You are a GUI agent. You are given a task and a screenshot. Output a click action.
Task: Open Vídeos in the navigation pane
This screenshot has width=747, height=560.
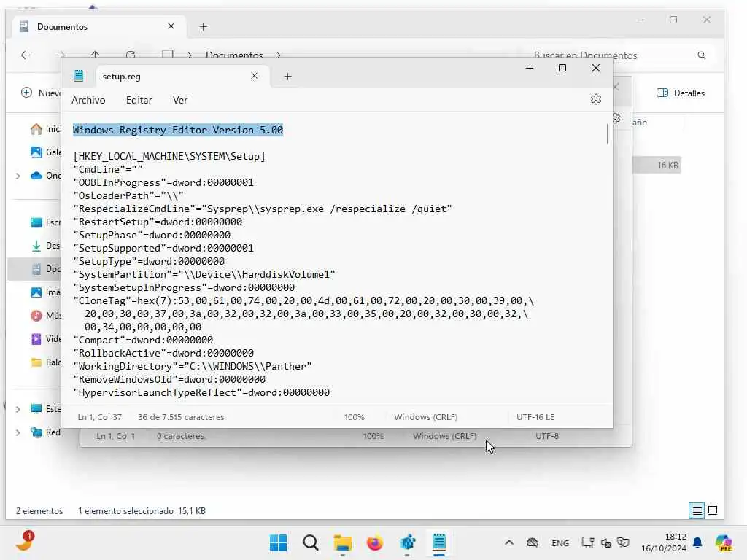[46, 339]
